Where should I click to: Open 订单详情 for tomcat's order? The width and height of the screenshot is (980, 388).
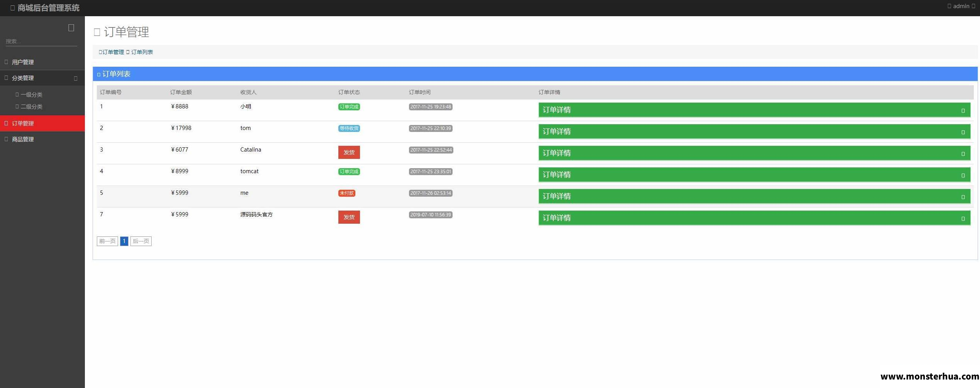(754, 175)
